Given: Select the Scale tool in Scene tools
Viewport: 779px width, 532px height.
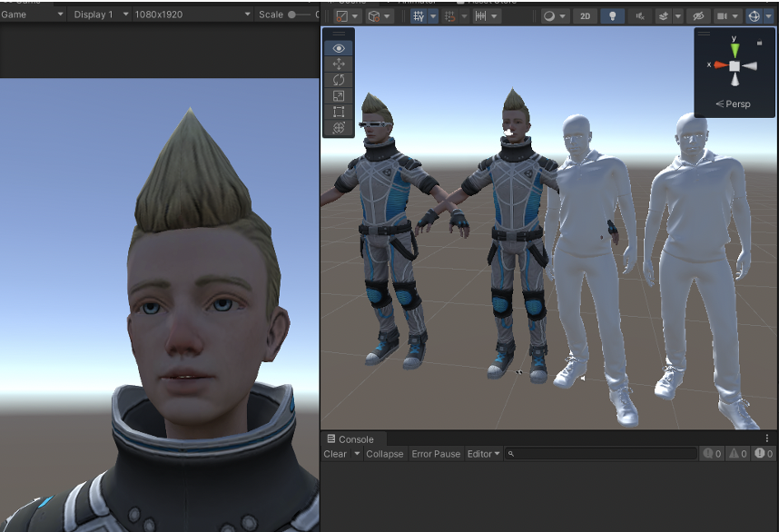Looking at the screenshot, I should tap(339, 96).
